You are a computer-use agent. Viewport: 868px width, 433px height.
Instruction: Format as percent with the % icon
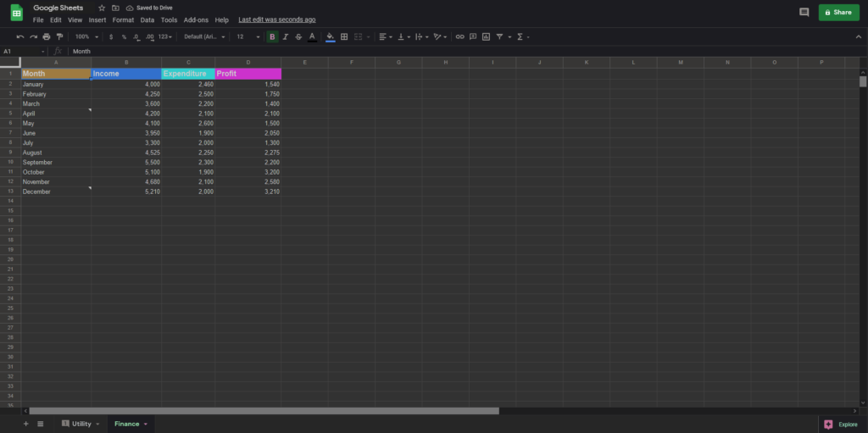(x=124, y=36)
